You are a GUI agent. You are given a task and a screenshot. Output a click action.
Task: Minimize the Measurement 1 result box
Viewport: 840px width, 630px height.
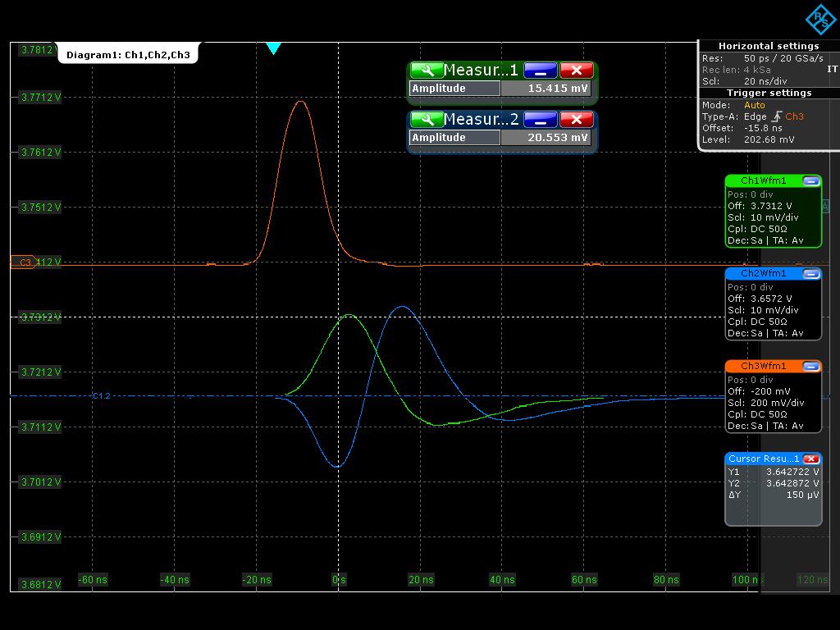pos(540,71)
